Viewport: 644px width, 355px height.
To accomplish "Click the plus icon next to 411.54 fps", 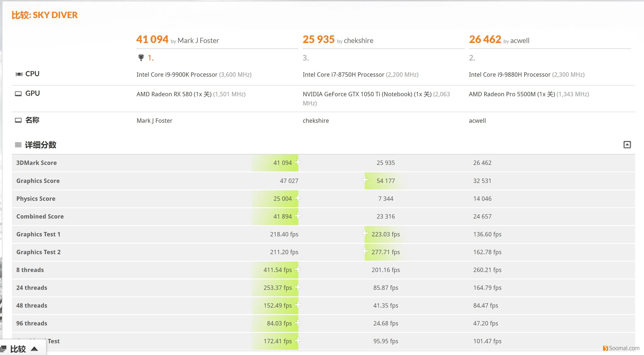I will pyautogui.click(x=298, y=269).
